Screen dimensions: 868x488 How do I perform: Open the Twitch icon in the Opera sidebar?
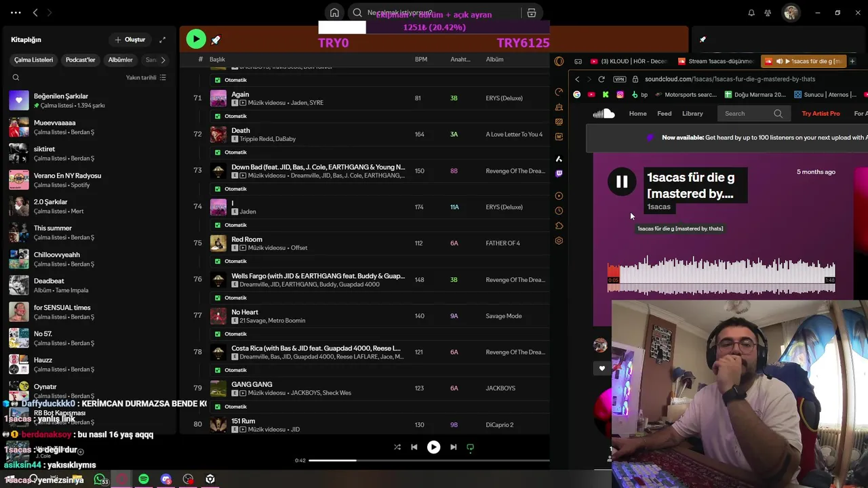pos(559,174)
